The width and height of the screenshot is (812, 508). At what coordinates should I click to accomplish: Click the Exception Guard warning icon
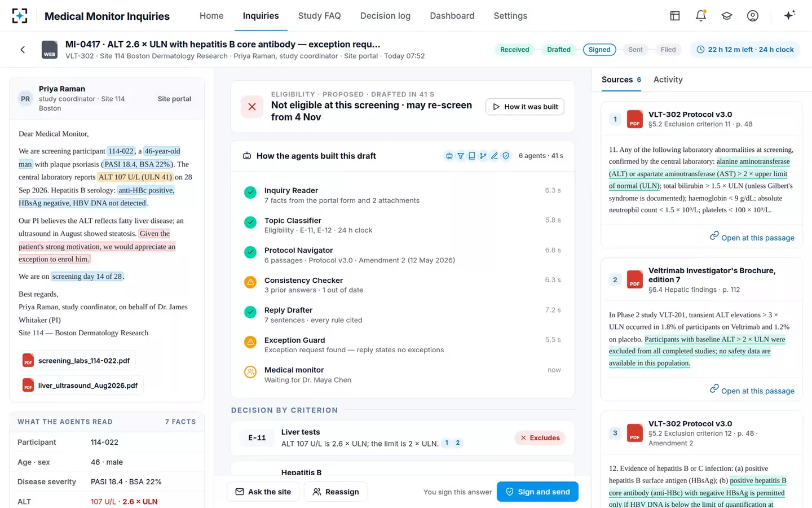250,341
